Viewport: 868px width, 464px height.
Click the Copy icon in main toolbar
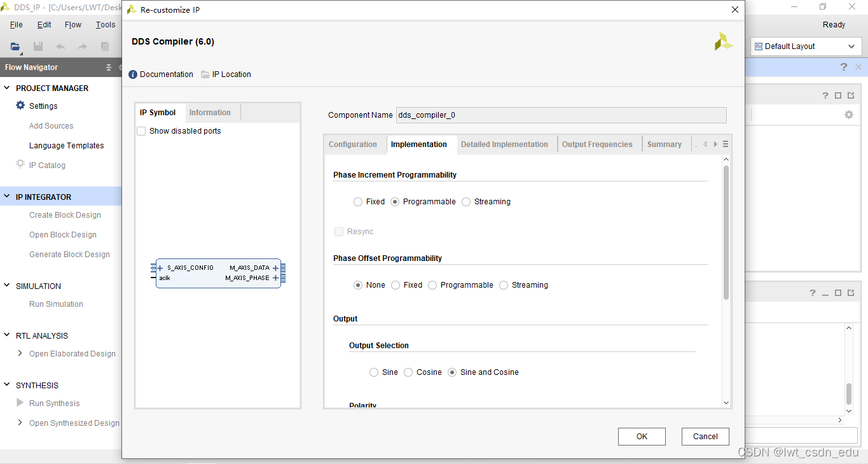click(105, 46)
